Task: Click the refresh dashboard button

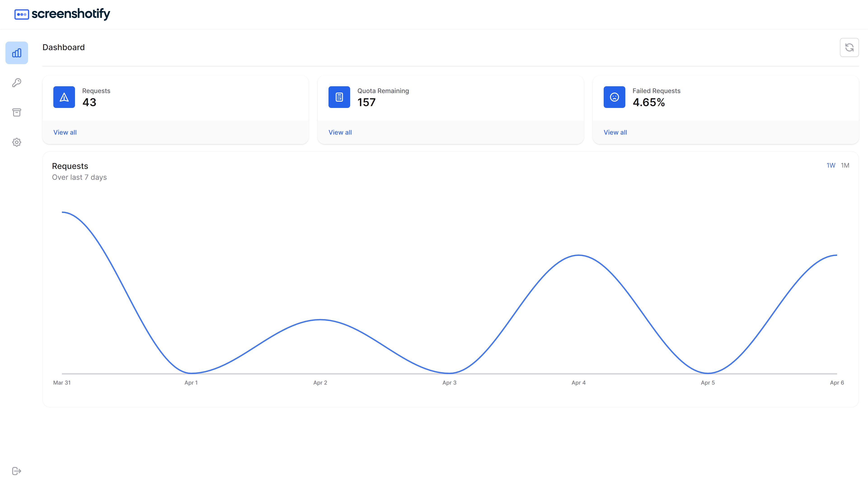Action: (x=849, y=47)
